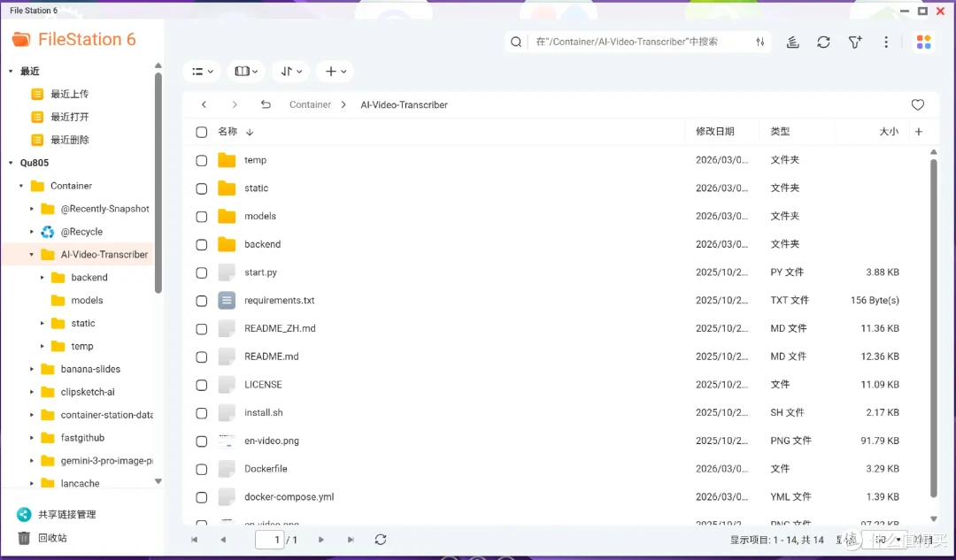The image size is (956, 560).
Task: Jump to the last page
Action: 351,540
